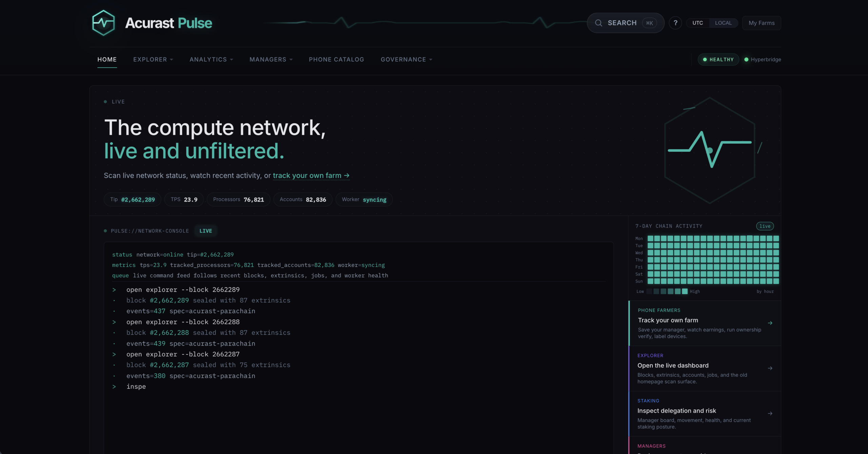Click first Monday cell in activity heatmap
This screenshot has width=868, height=454.
coord(650,238)
